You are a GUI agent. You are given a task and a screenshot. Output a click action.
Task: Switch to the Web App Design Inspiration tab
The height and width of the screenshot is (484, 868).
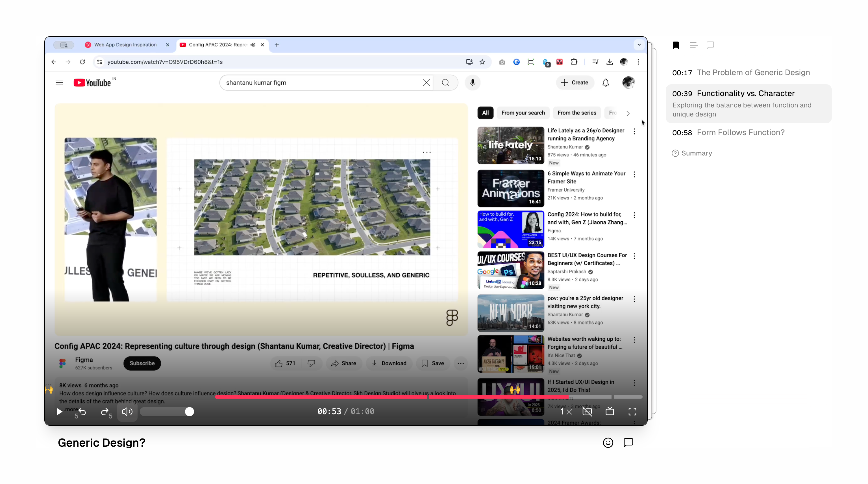(125, 45)
